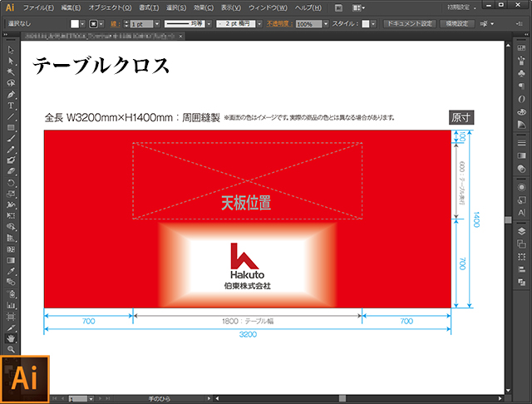Open the Color palette panel icon
Viewport: 532px width, 404px height.
pyautogui.click(x=521, y=112)
